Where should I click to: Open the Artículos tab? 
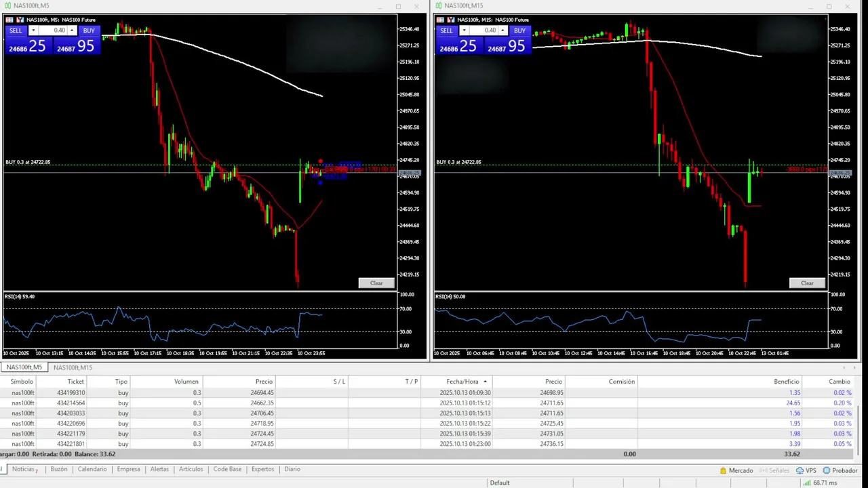pyautogui.click(x=191, y=469)
